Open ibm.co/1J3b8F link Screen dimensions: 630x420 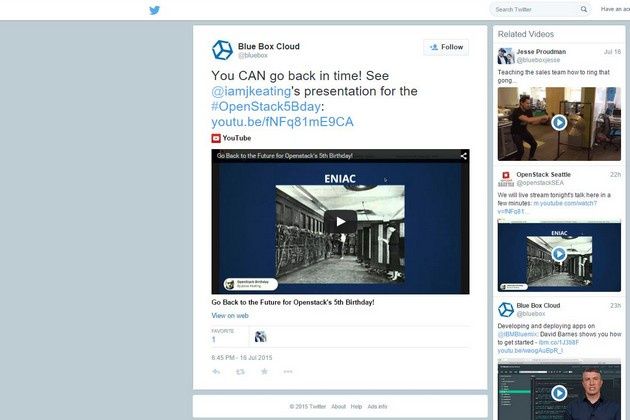pos(558,342)
